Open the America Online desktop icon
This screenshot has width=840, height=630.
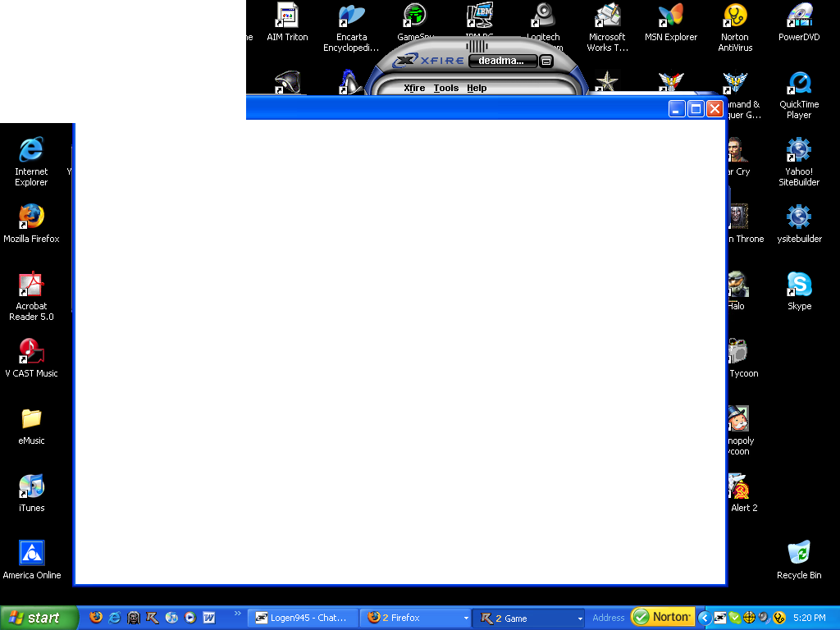coord(31,554)
